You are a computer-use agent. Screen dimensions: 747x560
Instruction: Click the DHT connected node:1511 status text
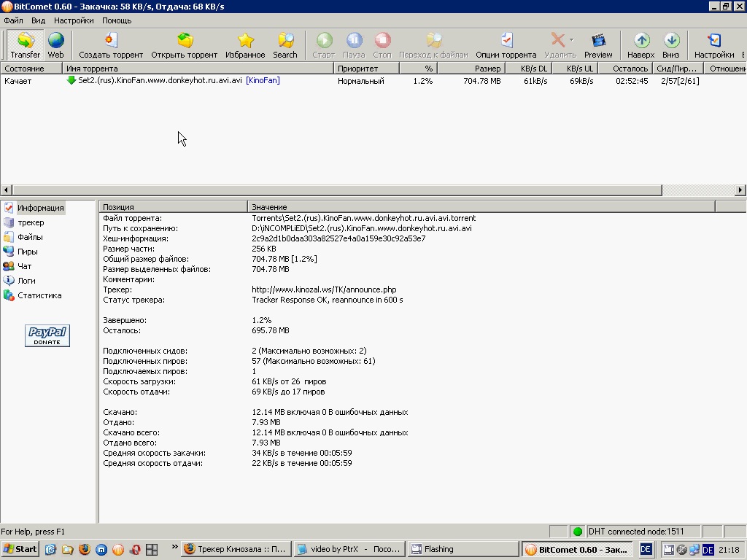(636, 532)
